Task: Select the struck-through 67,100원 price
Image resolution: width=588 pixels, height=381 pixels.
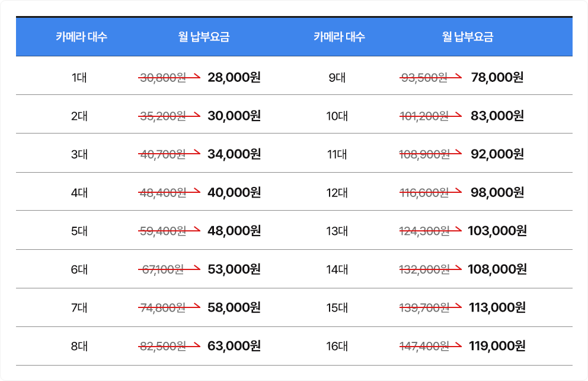Action: tap(163, 269)
